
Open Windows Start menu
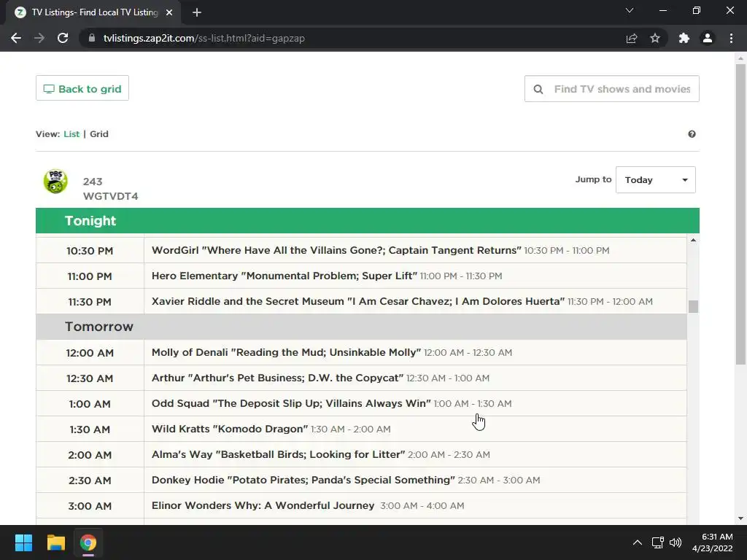click(x=23, y=542)
